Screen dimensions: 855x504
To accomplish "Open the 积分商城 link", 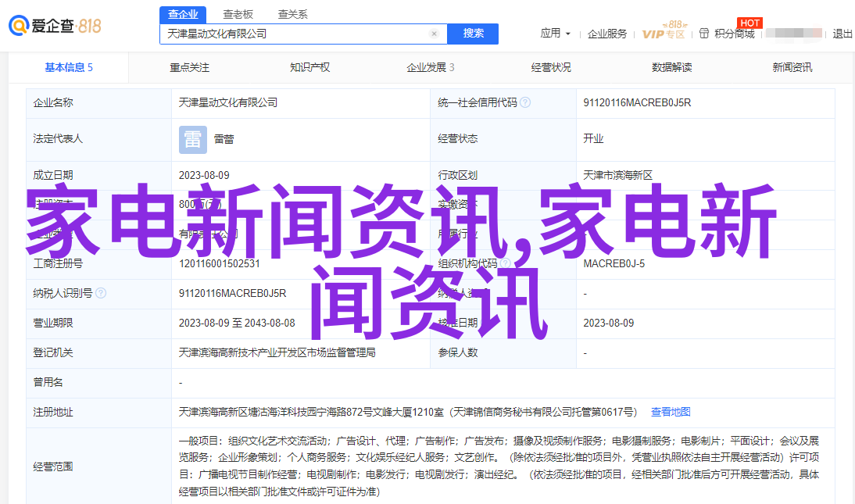I will 735,34.
